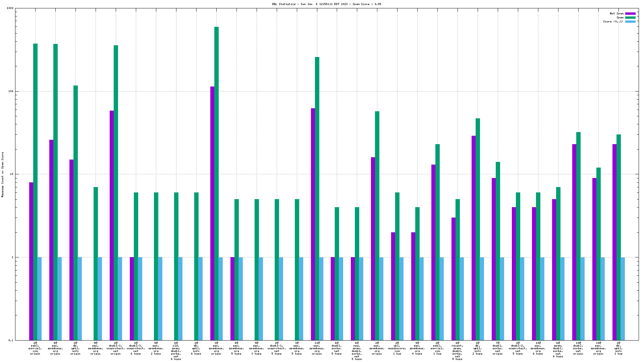Viewport: 644px width, 362px height.
Task: Select the 'Score (0..1)' legend label
Action: click(613, 21)
